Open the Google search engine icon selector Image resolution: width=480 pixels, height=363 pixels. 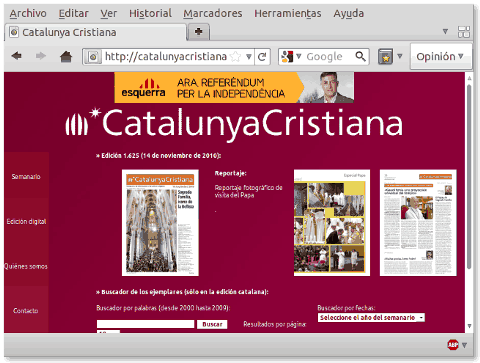(x=291, y=56)
